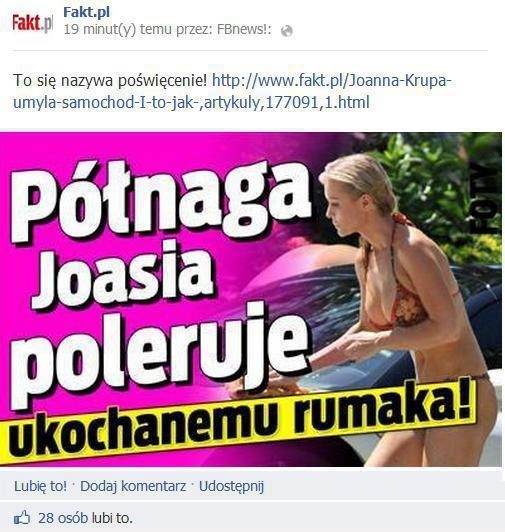Select 'Dodaj komentarz' to add a comment
Screen dimensions: 505x532
[133, 486]
